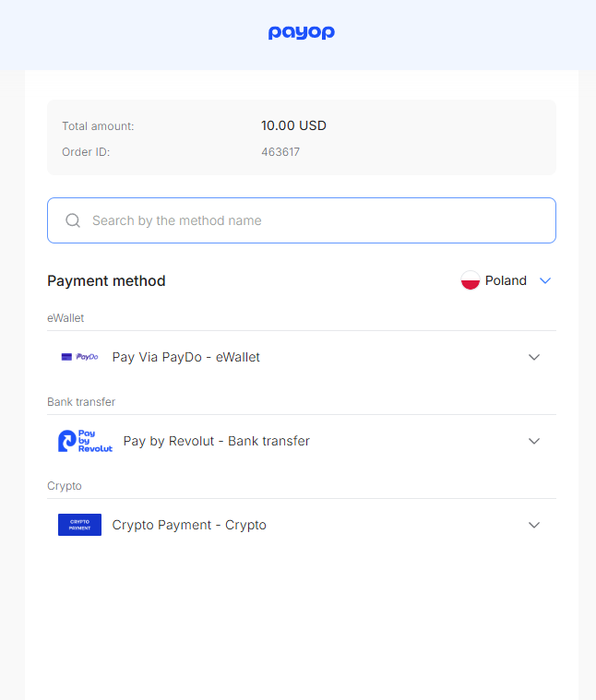
Task: Click the Pay by Revolut logo
Action: 85,441
